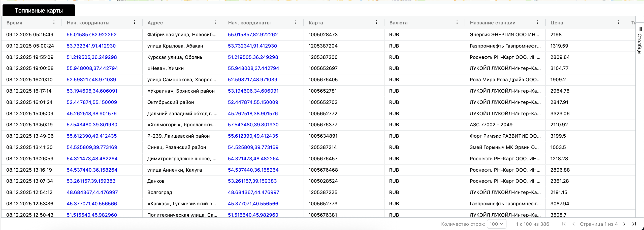Open the Цена column menu icon

618,22
